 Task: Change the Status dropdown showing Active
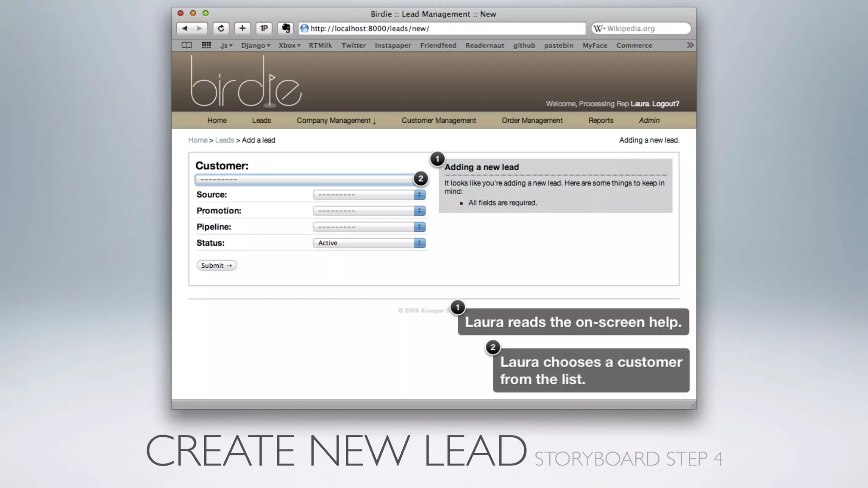point(369,243)
